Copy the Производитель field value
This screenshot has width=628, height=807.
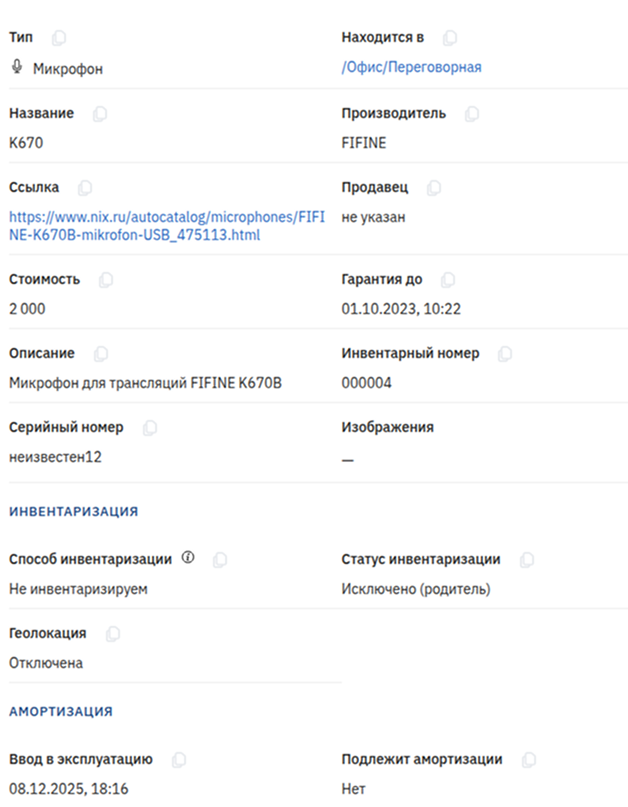pos(472,114)
